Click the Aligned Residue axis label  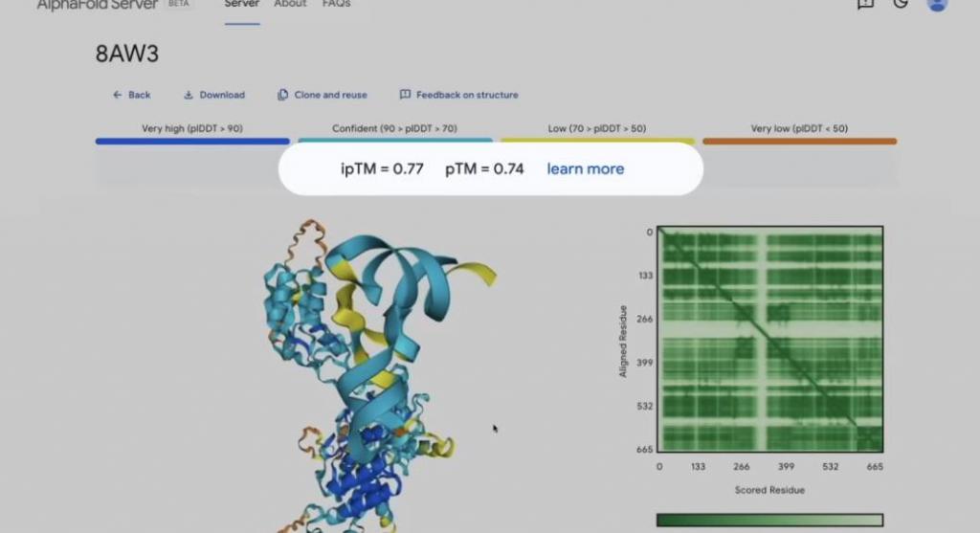point(622,342)
